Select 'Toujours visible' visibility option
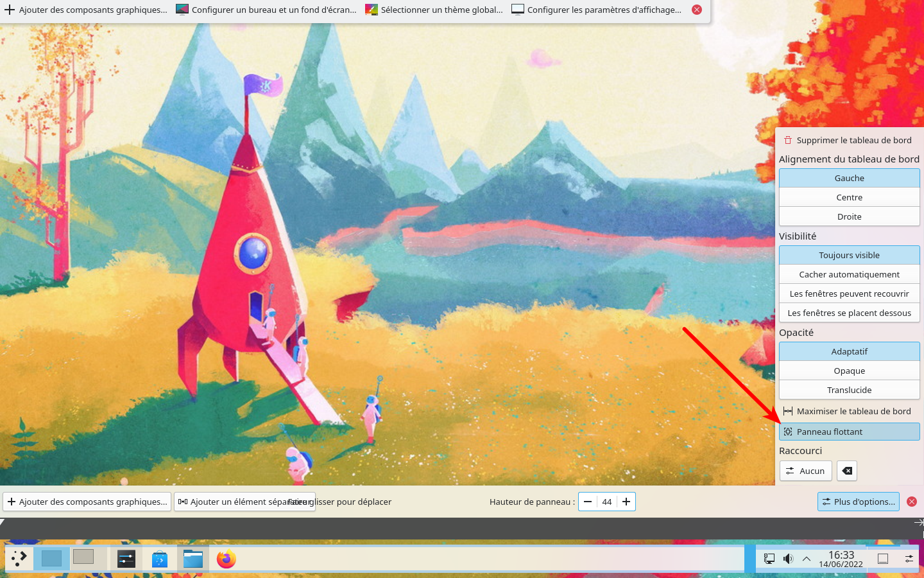The image size is (924, 578). tap(850, 255)
